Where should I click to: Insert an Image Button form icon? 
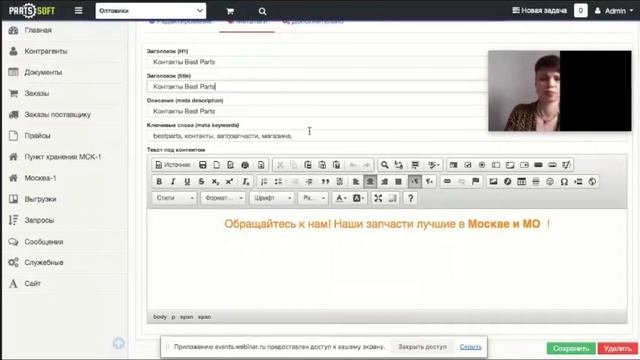[552, 165]
